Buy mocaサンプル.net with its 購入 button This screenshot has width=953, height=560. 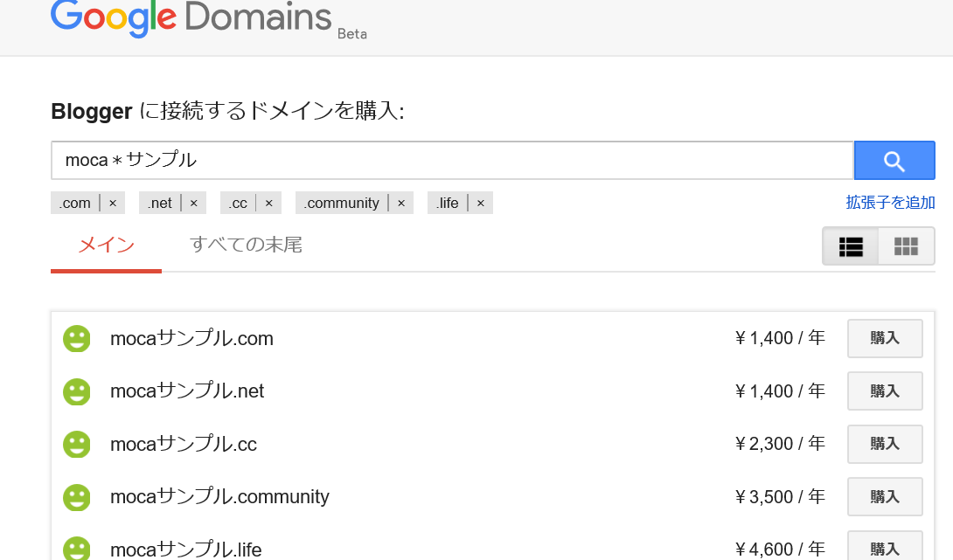(x=885, y=391)
